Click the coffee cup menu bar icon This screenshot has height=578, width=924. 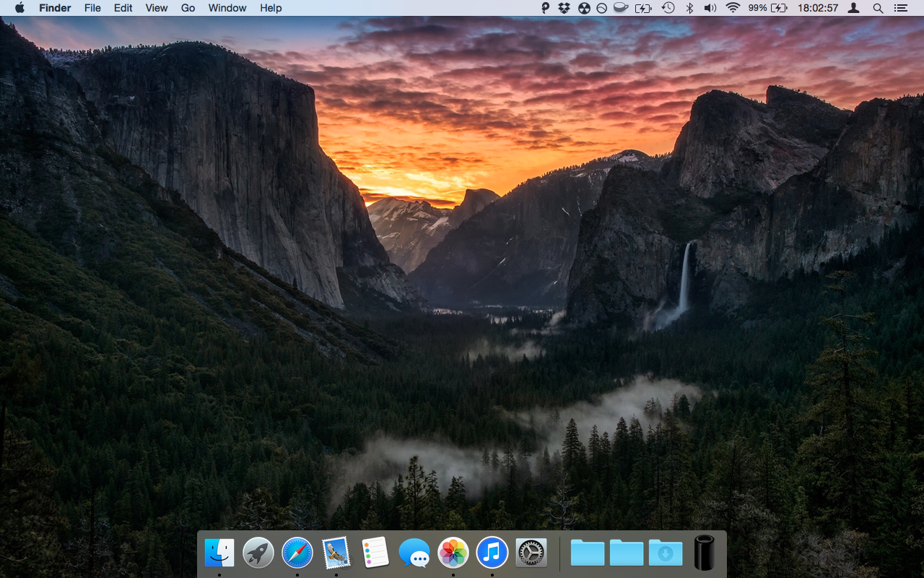[x=620, y=8]
